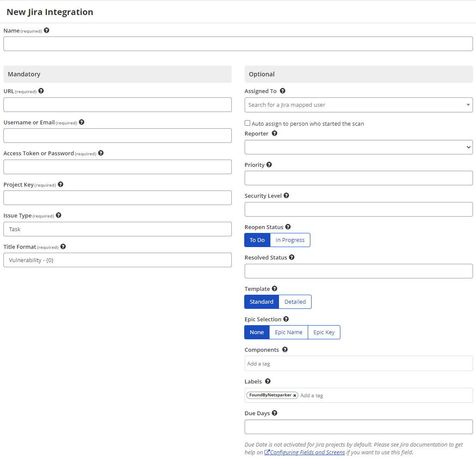Viewport: 476px width, 459px height.
Task: Click the Optional section header
Action: [x=358, y=74]
